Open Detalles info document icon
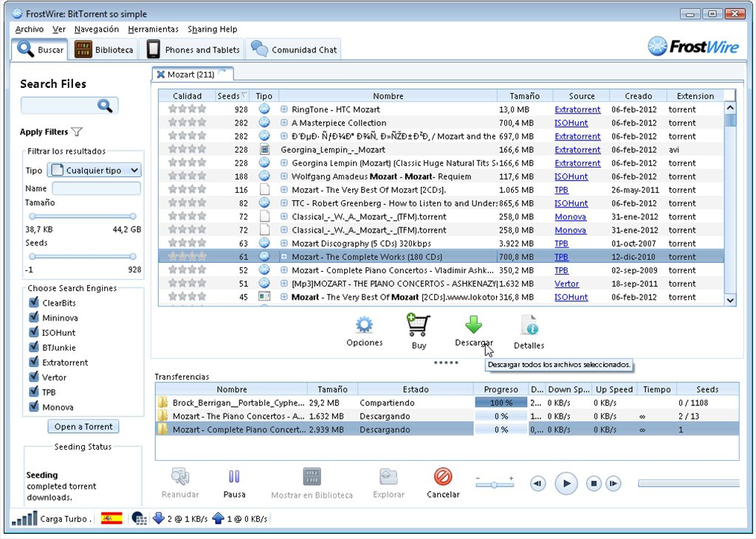756x539 pixels. click(x=529, y=326)
